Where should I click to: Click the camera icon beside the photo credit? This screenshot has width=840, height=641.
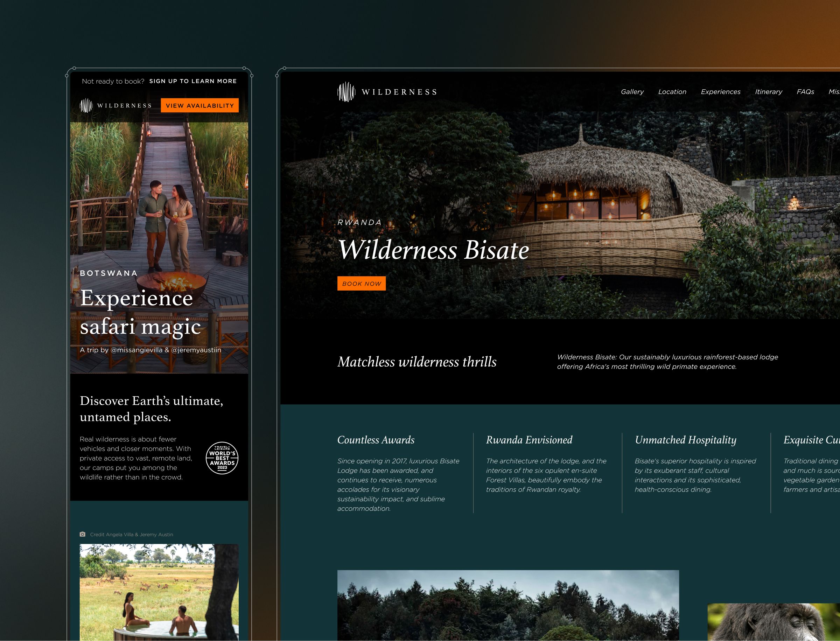tap(82, 534)
